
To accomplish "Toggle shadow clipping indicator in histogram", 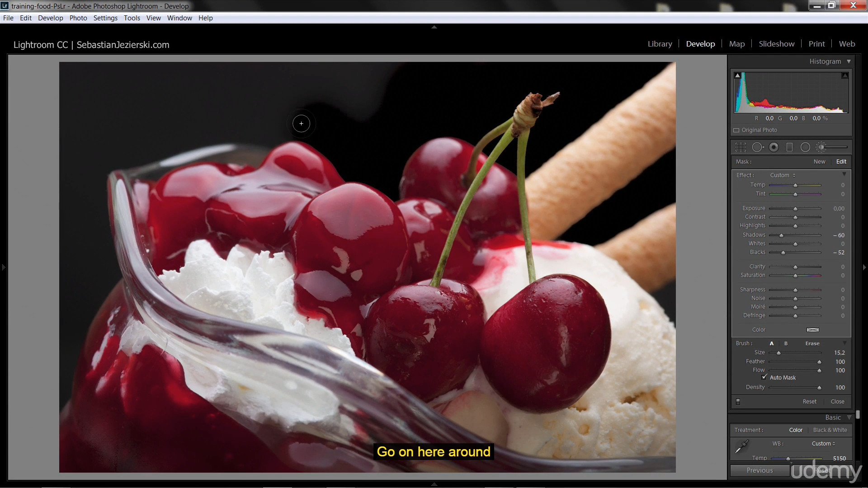I will pos(738,75).
